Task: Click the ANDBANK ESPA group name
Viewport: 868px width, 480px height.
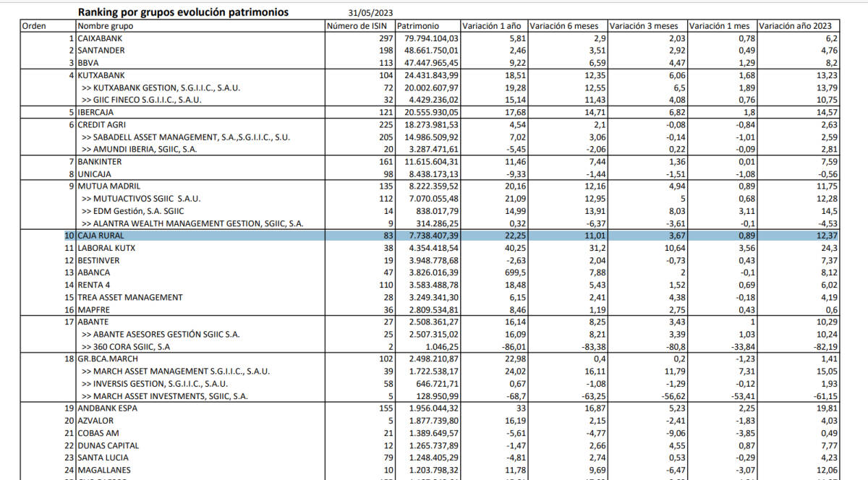Action: [x=109, y=408]
